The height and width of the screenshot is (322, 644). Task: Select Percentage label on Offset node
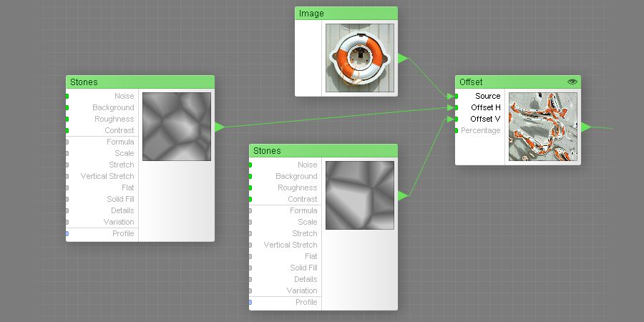pyautogui.click(x=481, y=131)
